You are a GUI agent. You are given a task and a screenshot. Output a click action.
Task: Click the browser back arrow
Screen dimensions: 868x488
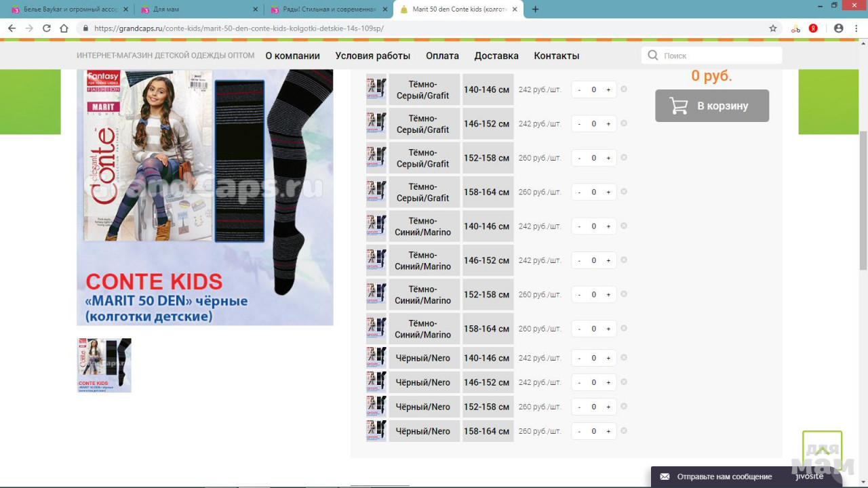click(12, 28)
